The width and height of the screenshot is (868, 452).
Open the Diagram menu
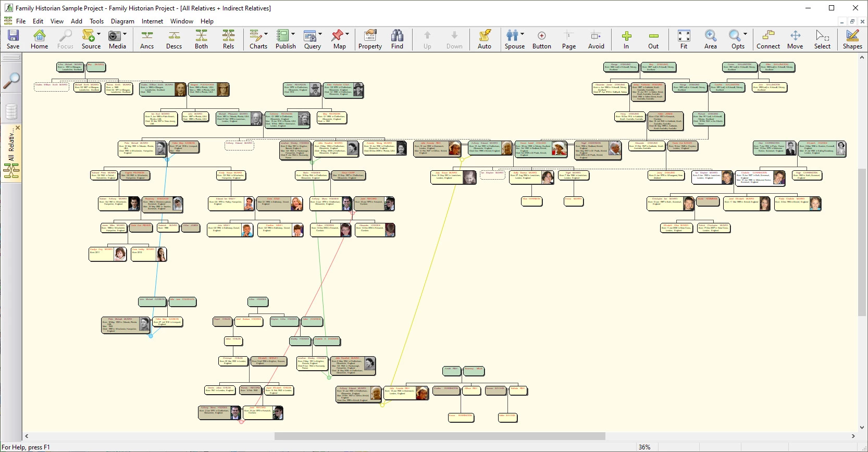[x=122, y=21]
